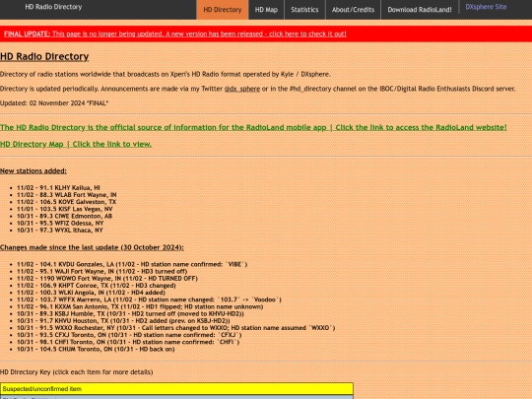
Task: Click the '89.3 KSBJ Humble, TX' change row
Action: pos(130,314)
